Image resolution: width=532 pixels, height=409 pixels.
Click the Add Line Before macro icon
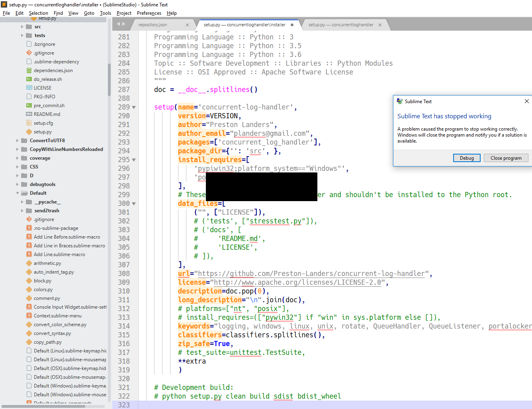(x=29, y=237)
